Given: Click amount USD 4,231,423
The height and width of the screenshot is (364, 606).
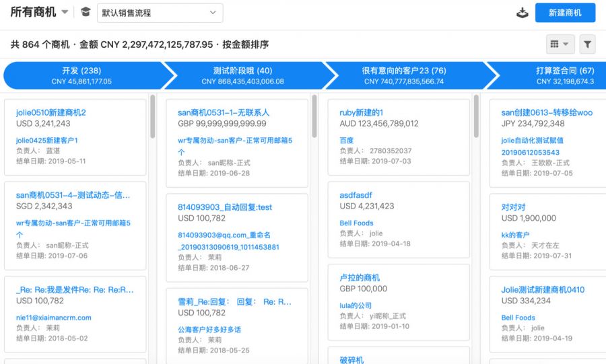Looking at the screenshot, I should (367, 206).
